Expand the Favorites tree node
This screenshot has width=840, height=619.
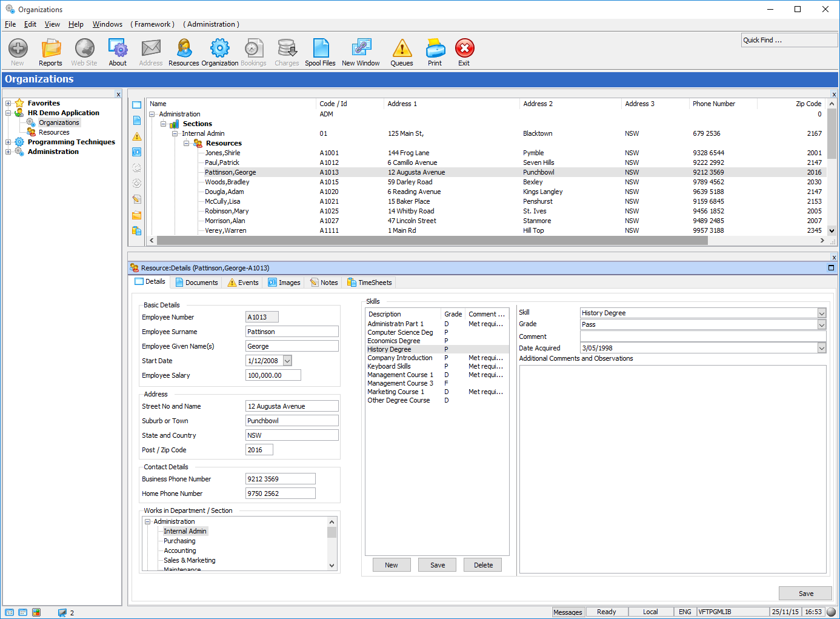(x=8, y=104)
